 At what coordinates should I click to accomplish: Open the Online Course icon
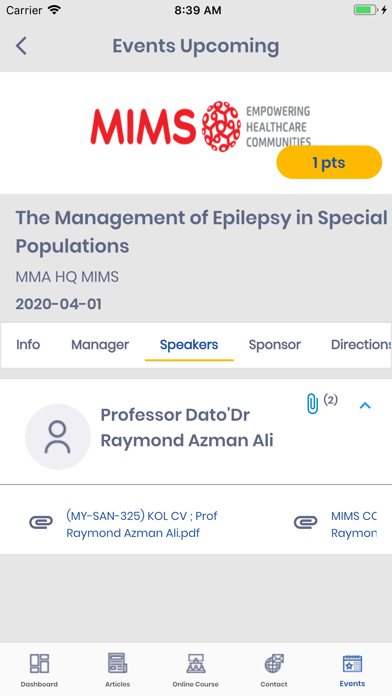pyautogui.click(x=195, y=664)
